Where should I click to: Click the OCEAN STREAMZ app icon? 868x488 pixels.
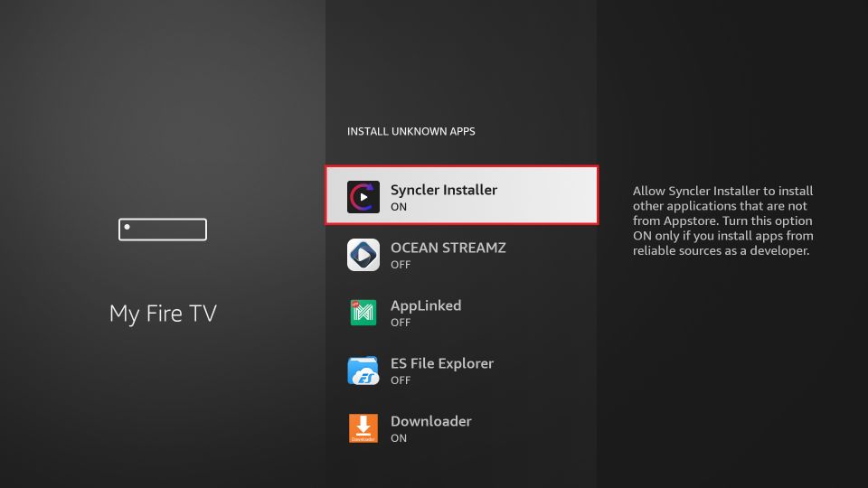tap(363, 255)
